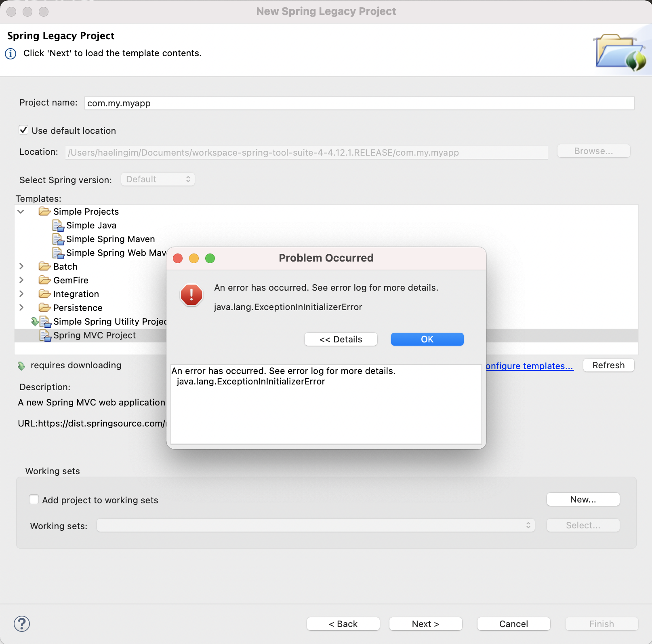Image resolution: width=652 pixels, height=644 pixels.
Task: Click the Project name input field
Action: tap(360, 103)
